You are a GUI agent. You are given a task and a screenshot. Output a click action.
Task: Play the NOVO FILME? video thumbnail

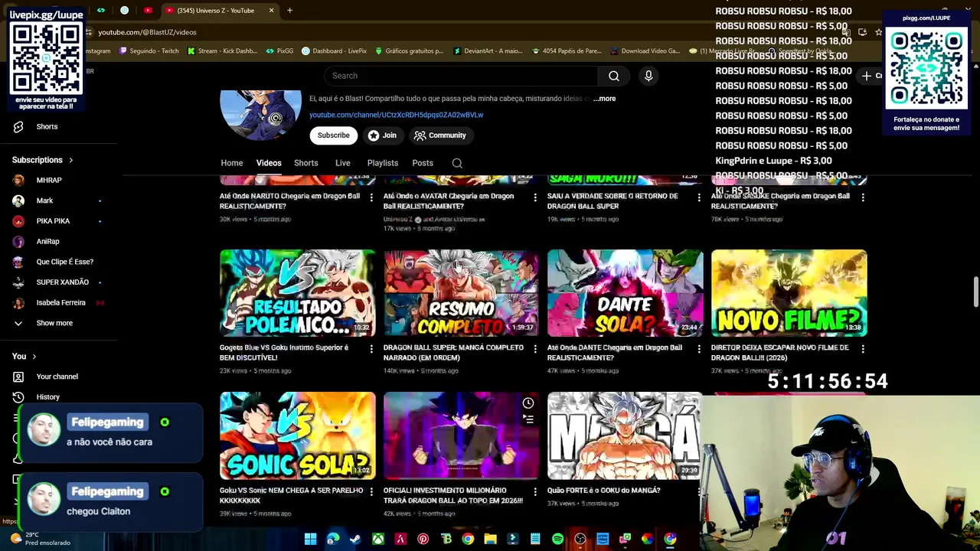(789, 293)
